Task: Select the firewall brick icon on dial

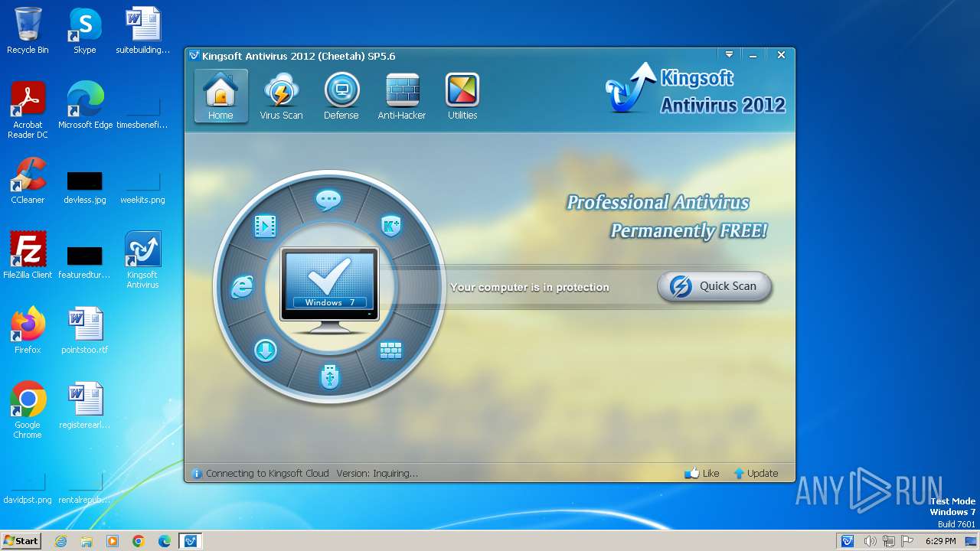Action: [x=390, y=350]
